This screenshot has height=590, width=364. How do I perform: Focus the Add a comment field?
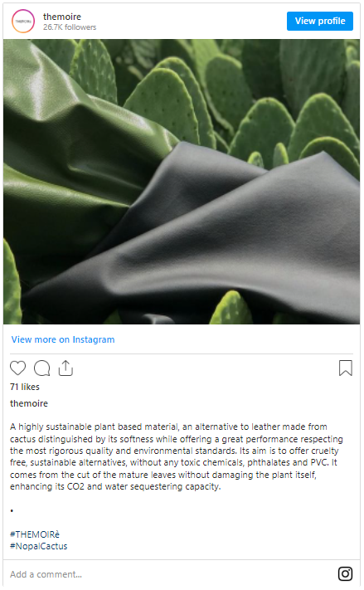(171, 574)
